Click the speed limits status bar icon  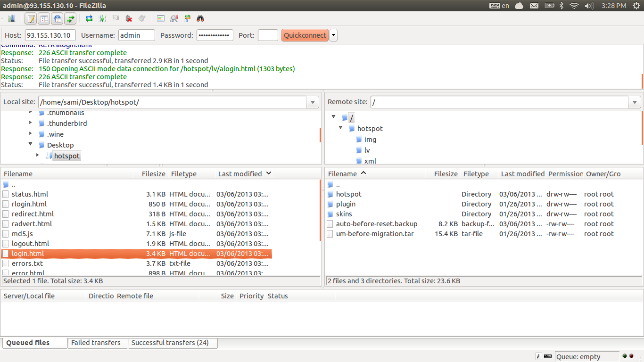(548, 356)
